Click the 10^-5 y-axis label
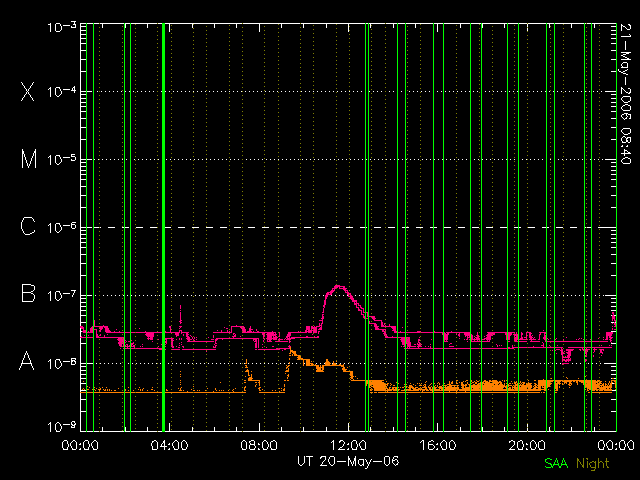Screen dimensions: 640x480 (62, 159)
